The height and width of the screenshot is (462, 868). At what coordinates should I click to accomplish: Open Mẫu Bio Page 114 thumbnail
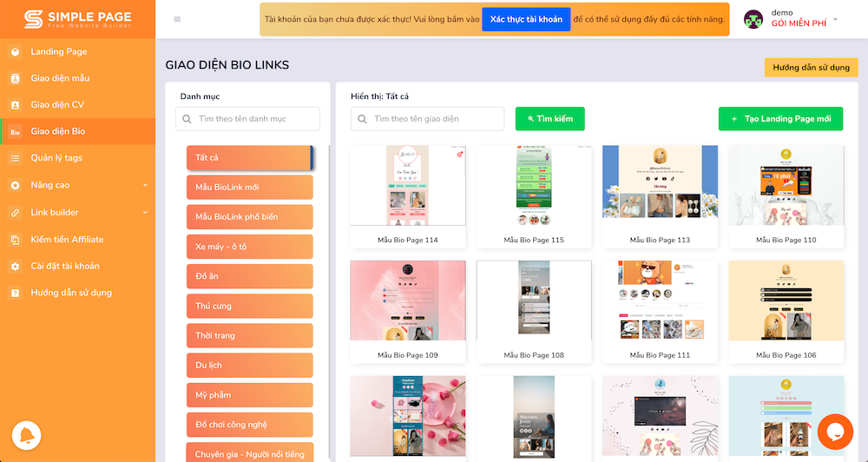[408, 186]
